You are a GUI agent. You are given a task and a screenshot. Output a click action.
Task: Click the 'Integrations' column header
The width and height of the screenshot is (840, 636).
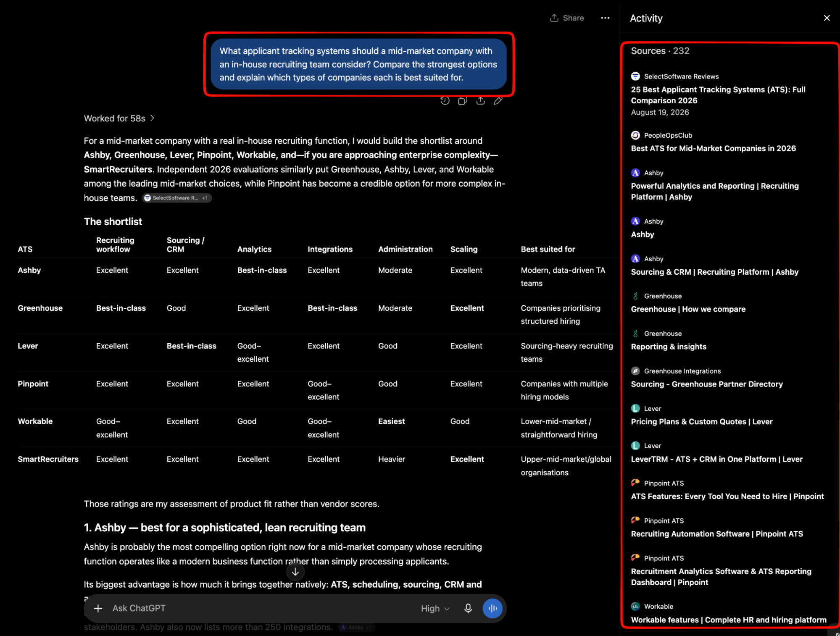pos(330,249)
